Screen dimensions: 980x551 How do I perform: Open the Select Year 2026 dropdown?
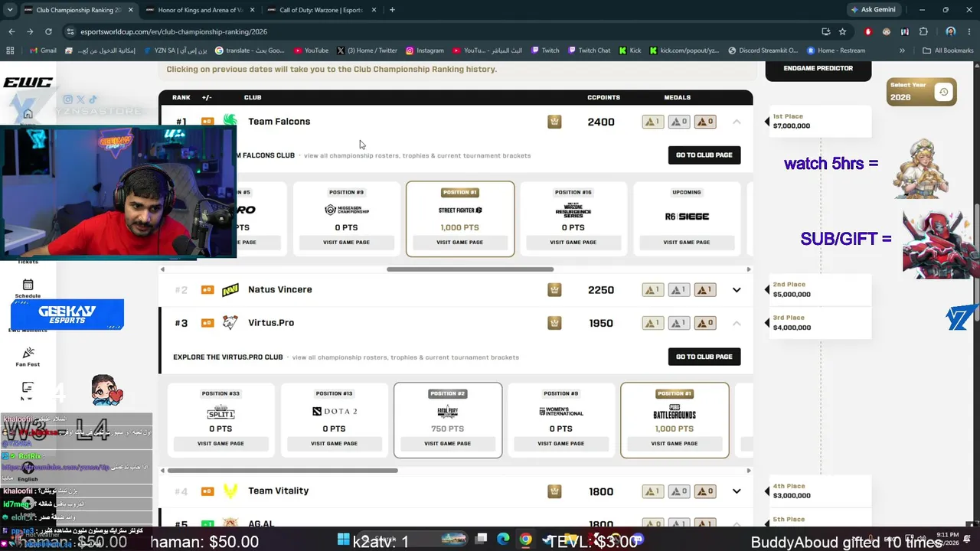tap(922, 93)
